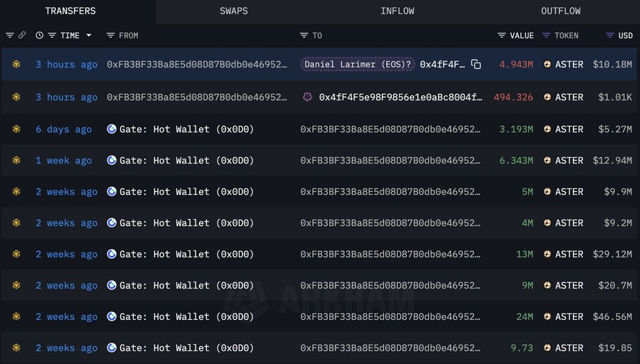Open the TO column filter

(x=304, y=36)
